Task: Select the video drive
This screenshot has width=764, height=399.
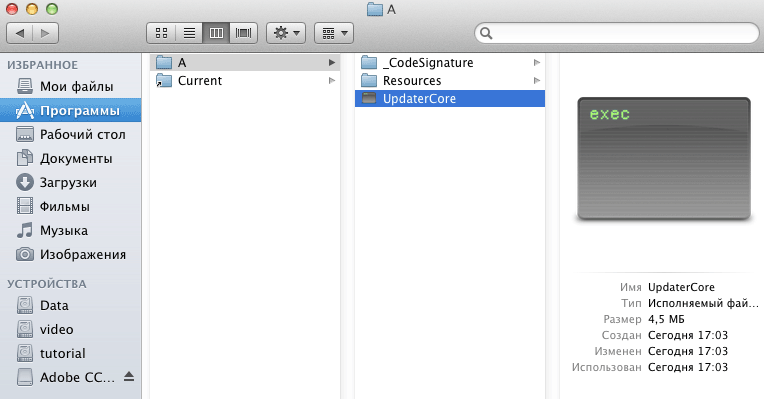Action: [x=71, y=329]
